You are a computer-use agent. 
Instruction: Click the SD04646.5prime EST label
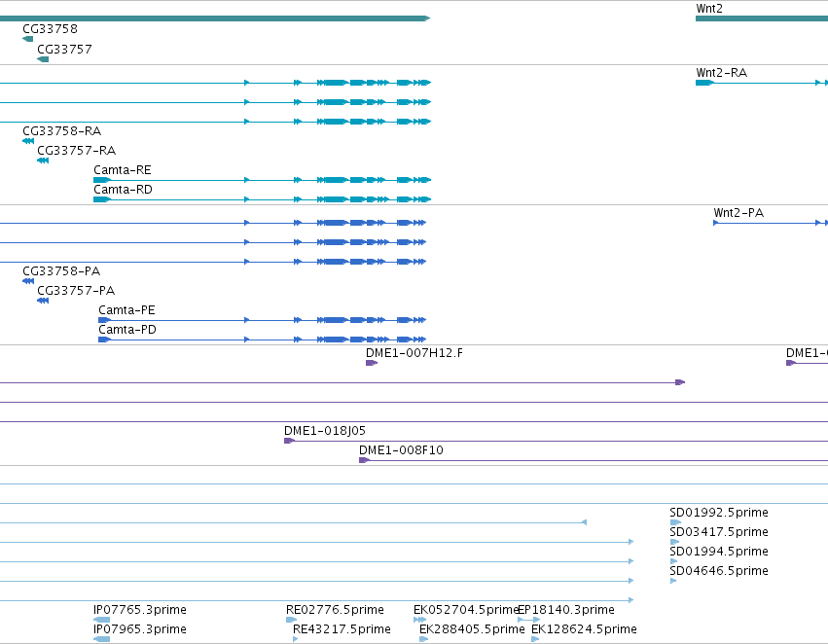[x=719, y=571]
